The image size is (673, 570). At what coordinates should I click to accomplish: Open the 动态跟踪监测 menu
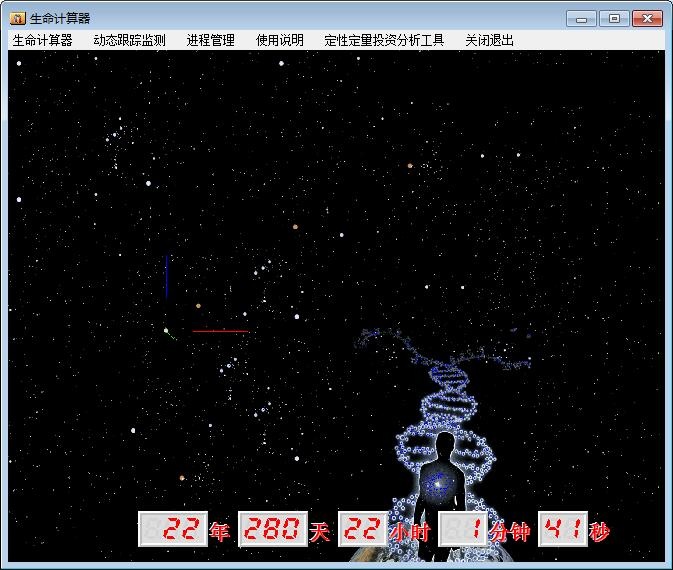130,40
